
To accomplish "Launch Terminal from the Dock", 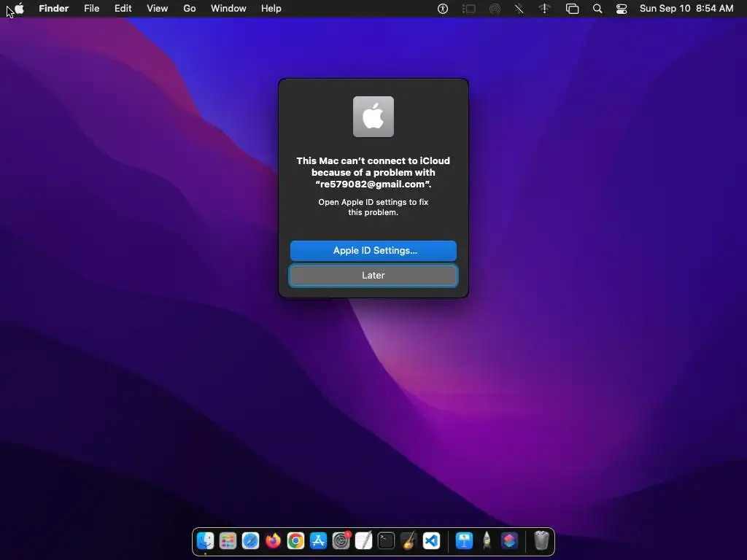I will click(x=386, y=541).
